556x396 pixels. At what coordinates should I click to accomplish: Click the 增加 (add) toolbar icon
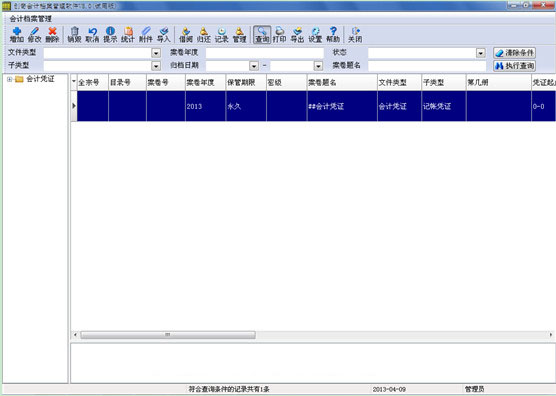pyautogui.click(x=17, y=35)
